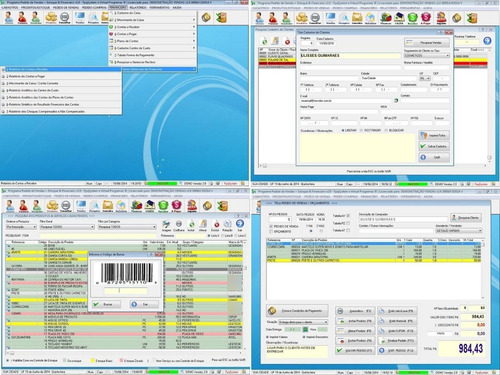Image resolution: width=500 pixels, height=375 pixels.
Task: Click yellow Estoque Baixo legend swatch
Action: click(x=93, y=361)
